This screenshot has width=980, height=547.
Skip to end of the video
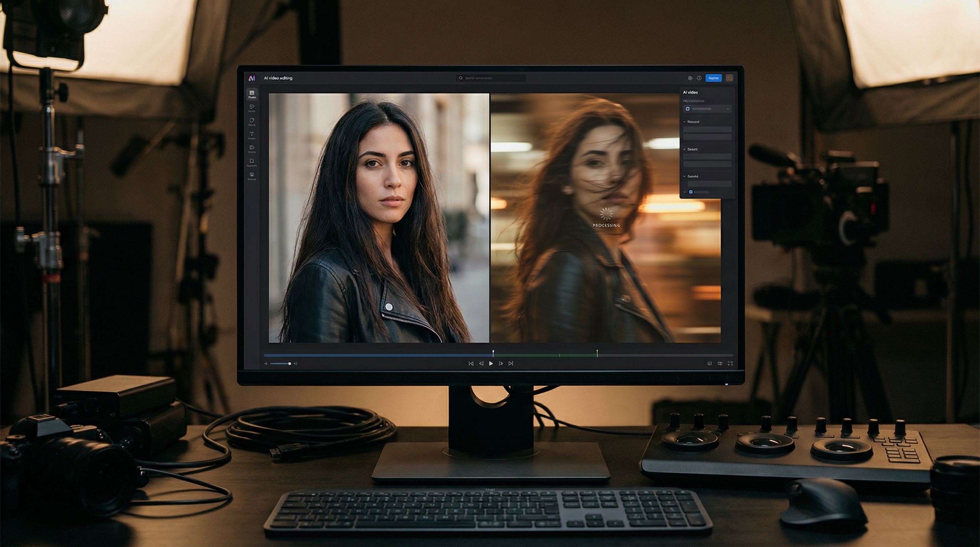click(x=511, y=364)
